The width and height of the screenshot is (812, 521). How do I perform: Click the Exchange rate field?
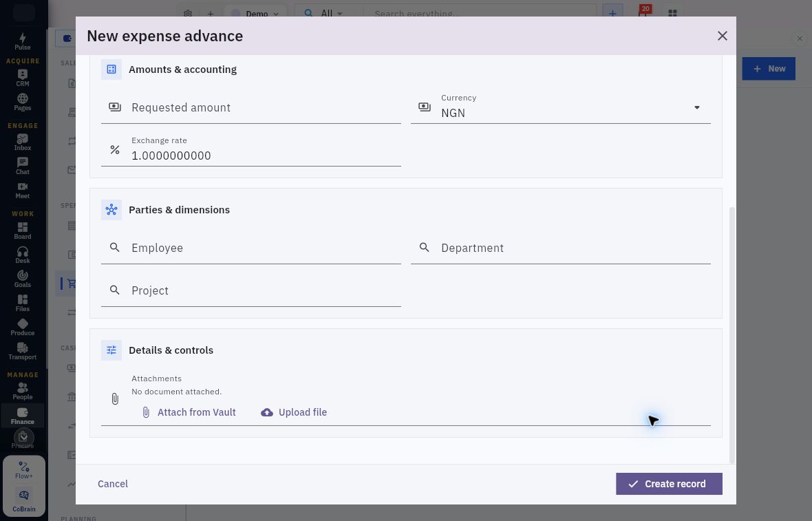click(250, 151)
